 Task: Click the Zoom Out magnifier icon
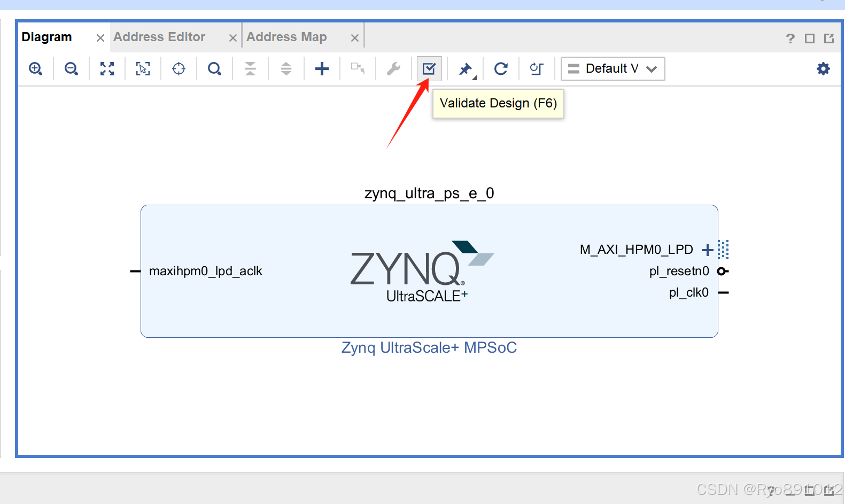tap(71, 69)
